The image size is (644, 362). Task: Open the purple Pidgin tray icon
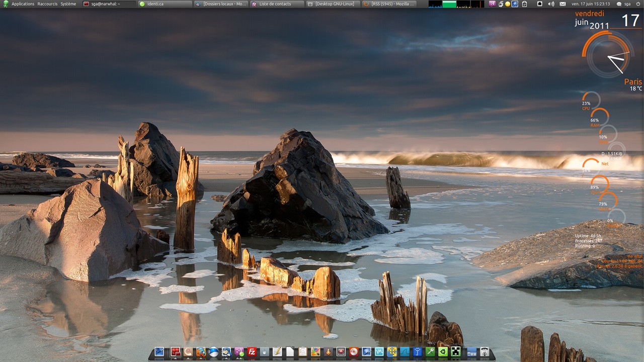(492, 4)
